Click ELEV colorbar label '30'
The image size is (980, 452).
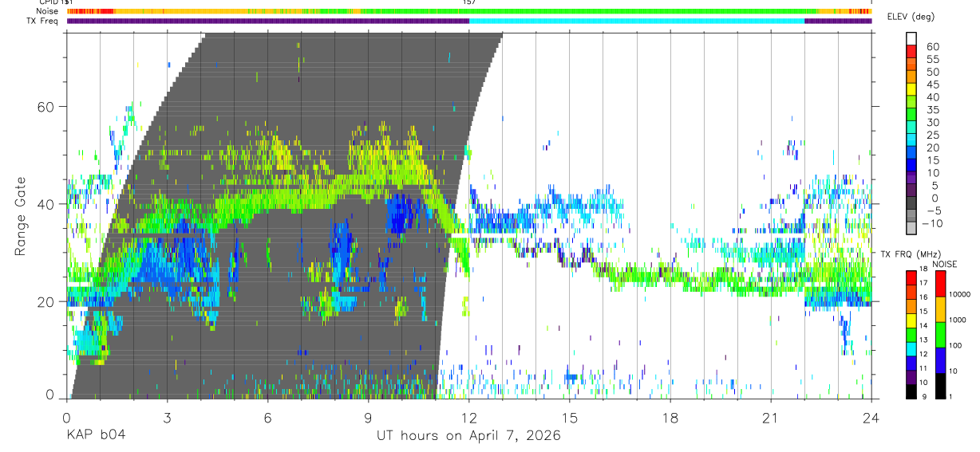pos(931,123)
